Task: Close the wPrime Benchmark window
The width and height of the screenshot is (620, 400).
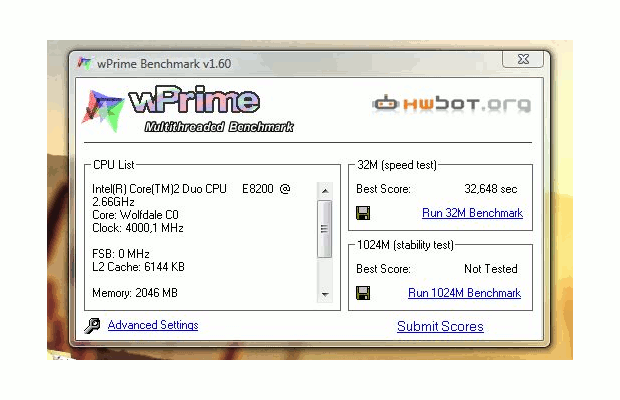Action: pos(523,59)
